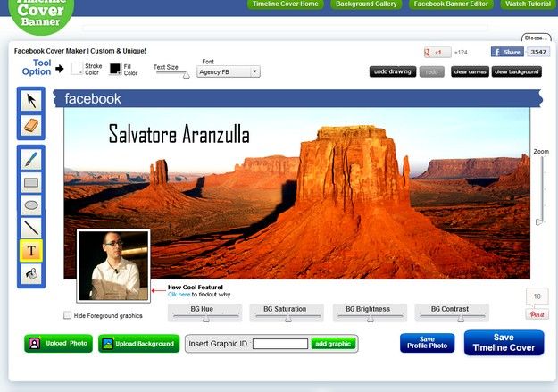558x392 pixels.
Task: Click the clear canvas button
Action: 470,71
